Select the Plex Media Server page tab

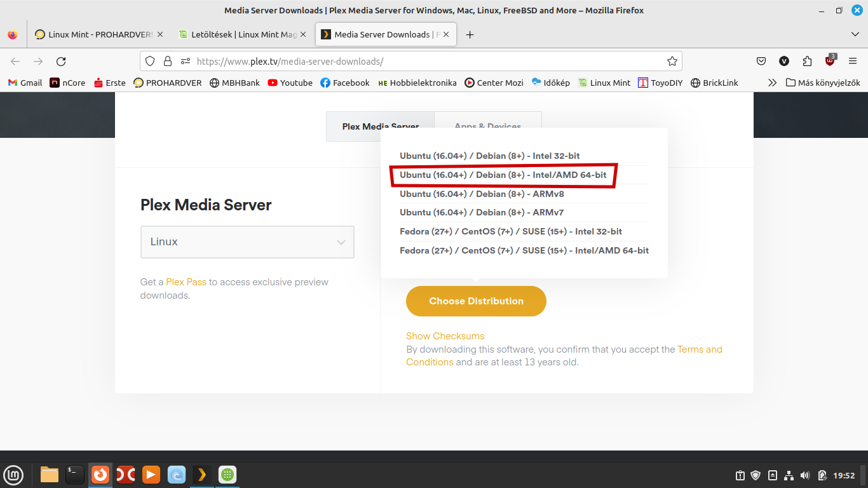[380, 126]
